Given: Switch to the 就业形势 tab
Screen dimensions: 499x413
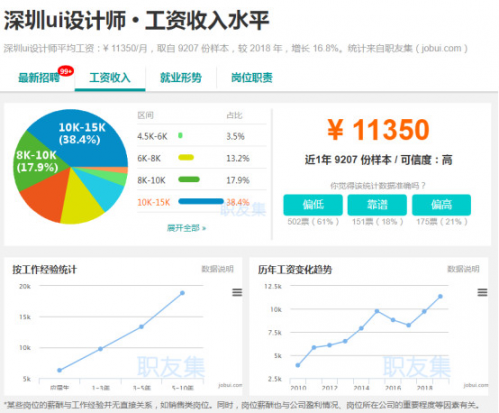Looking at the screenshot, I should [x=181, y=78].
